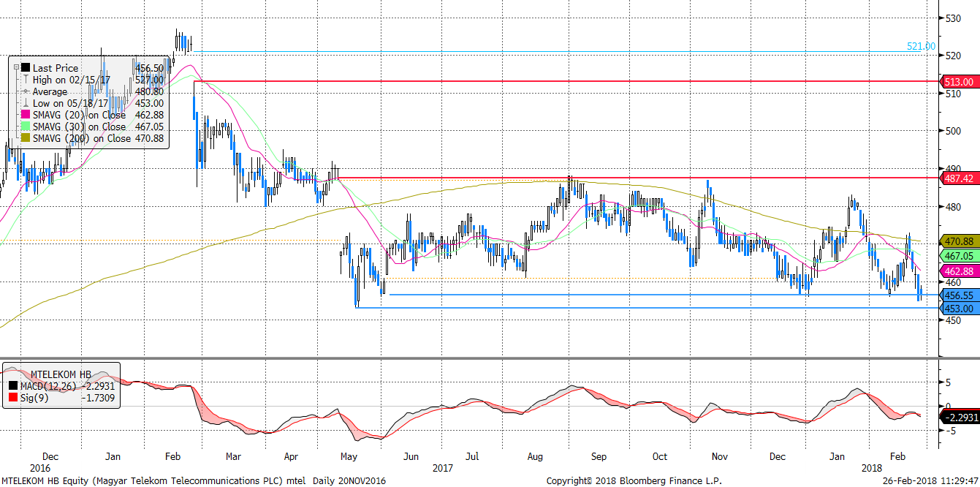Select the Last Price legend label
The height and width of the screenshot is (487, 980).
(56, 68)
